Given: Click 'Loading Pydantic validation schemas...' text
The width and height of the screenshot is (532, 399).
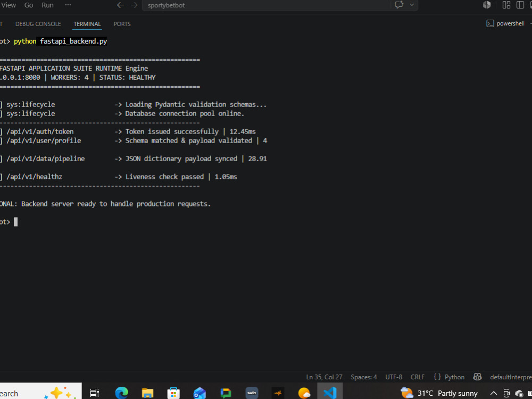Looking at the screenshot, I should pyautogui.click(x=196, y=104).
